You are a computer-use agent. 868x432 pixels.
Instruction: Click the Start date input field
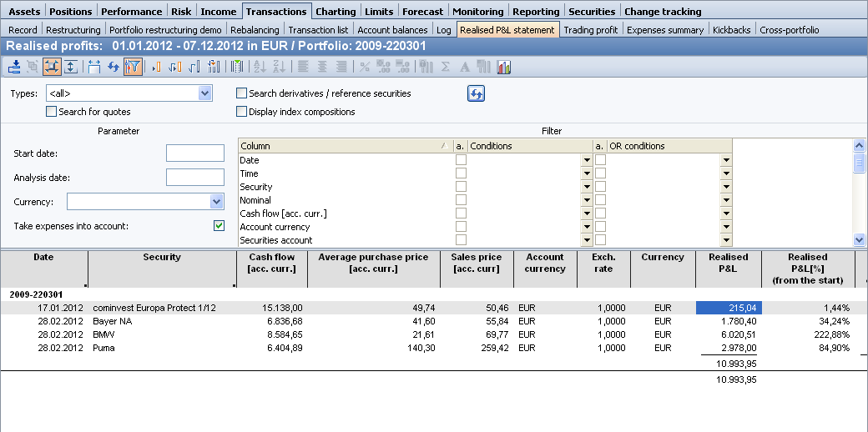195,153
